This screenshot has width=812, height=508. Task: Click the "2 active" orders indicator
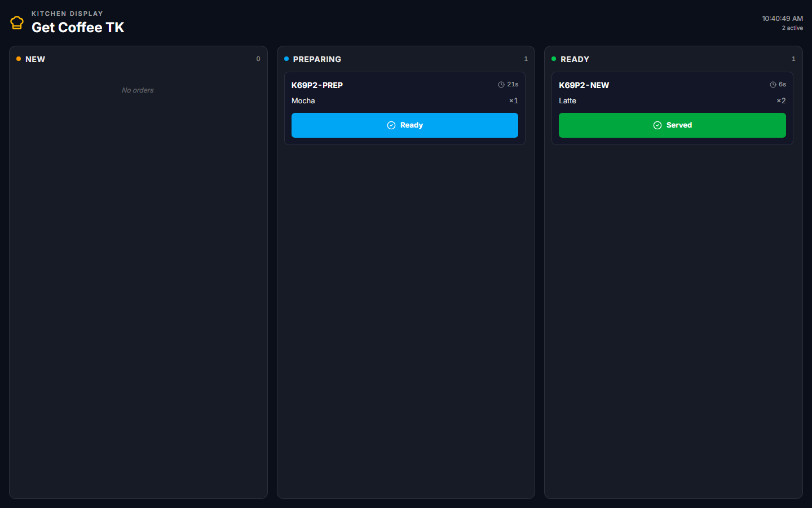(x=792, y=28)
